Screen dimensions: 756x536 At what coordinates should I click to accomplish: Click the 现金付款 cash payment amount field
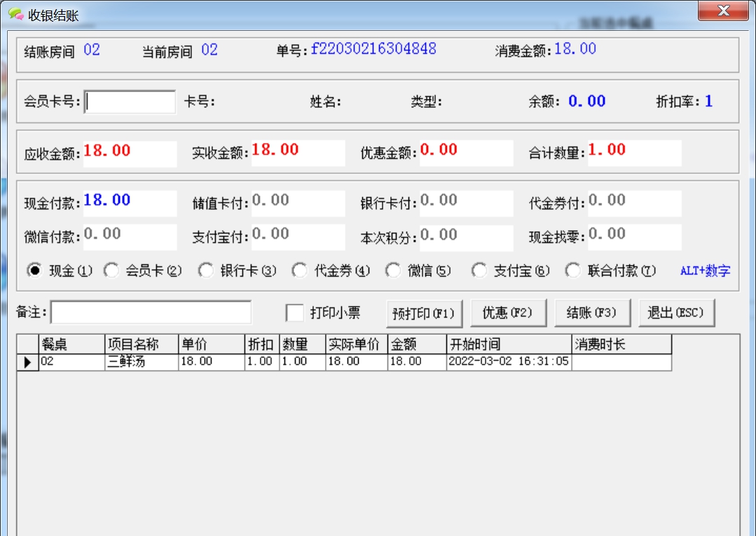(x=130, y=202)
